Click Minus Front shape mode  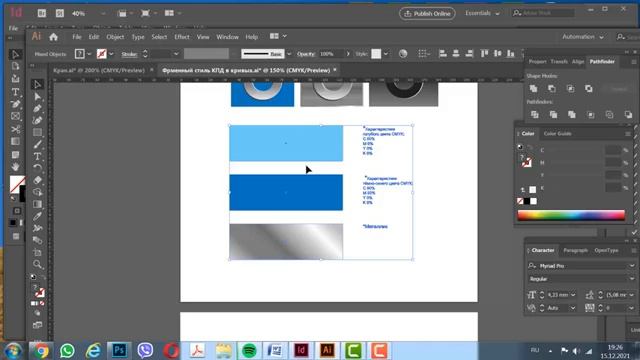click(x=552, y=89)
